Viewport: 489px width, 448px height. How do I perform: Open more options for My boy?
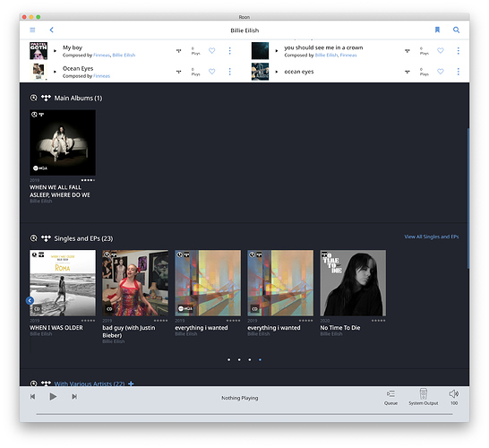[230, 50]
